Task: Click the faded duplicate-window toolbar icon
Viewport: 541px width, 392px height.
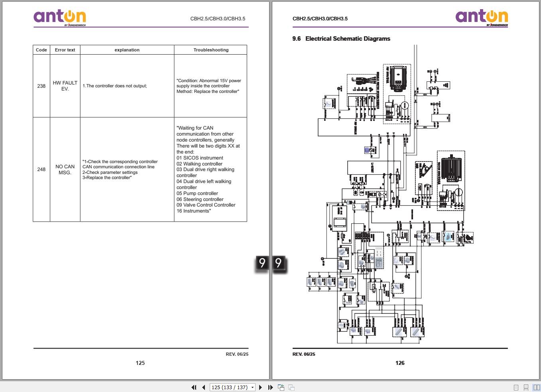Action: pyautogui.click(x=291, y=387)
